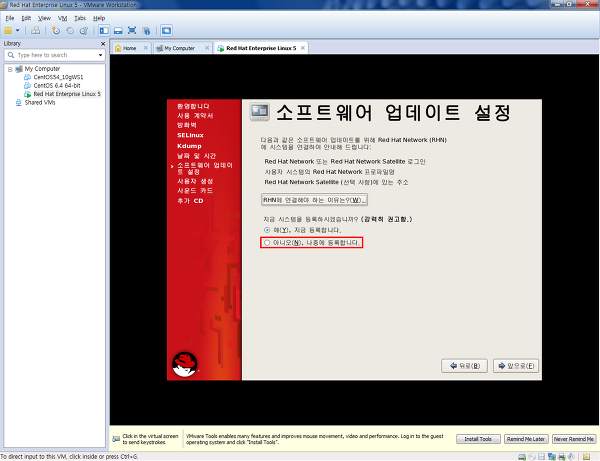Toggle the thumbnail bar toolbar icon
Viewport: 600px width, 461px height.
(118, 31)
